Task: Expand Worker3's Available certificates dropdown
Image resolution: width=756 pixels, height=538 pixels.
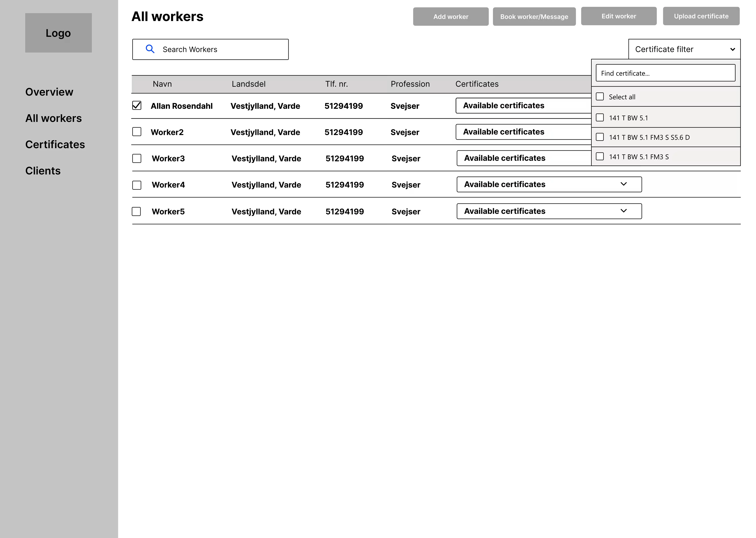Action: tap(524, 158)
